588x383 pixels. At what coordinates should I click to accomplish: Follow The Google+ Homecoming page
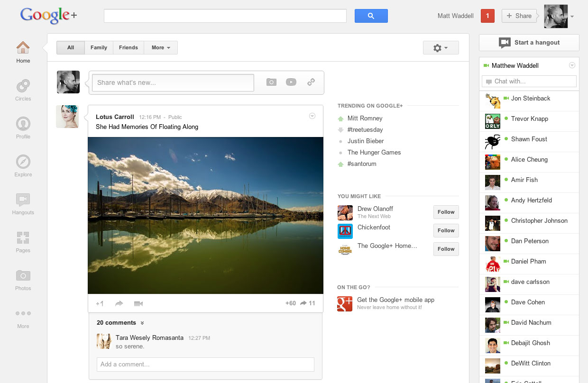[x=446, y=249]
